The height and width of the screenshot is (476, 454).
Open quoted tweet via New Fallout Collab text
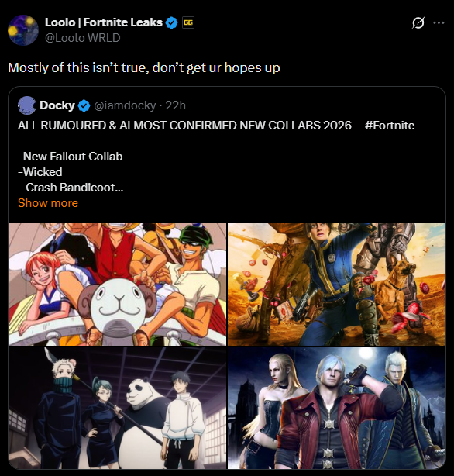[70, 157]
